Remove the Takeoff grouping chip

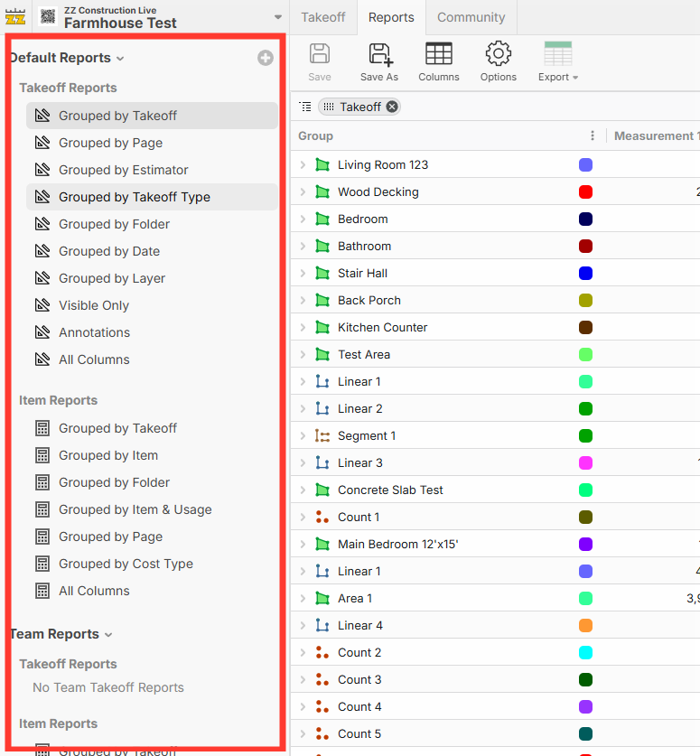[392, 107]
